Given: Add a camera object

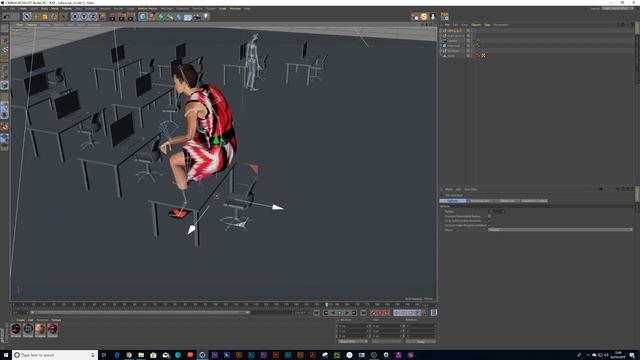Looking at the screenshot, I should coord(197,16).
